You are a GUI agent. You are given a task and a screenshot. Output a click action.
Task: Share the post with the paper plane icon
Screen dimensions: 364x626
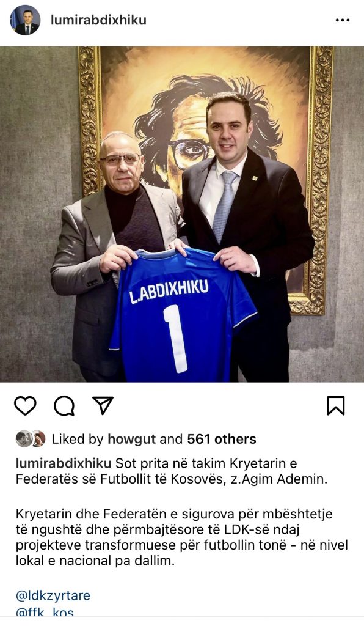pyautogui.click(x=103, y=405)
